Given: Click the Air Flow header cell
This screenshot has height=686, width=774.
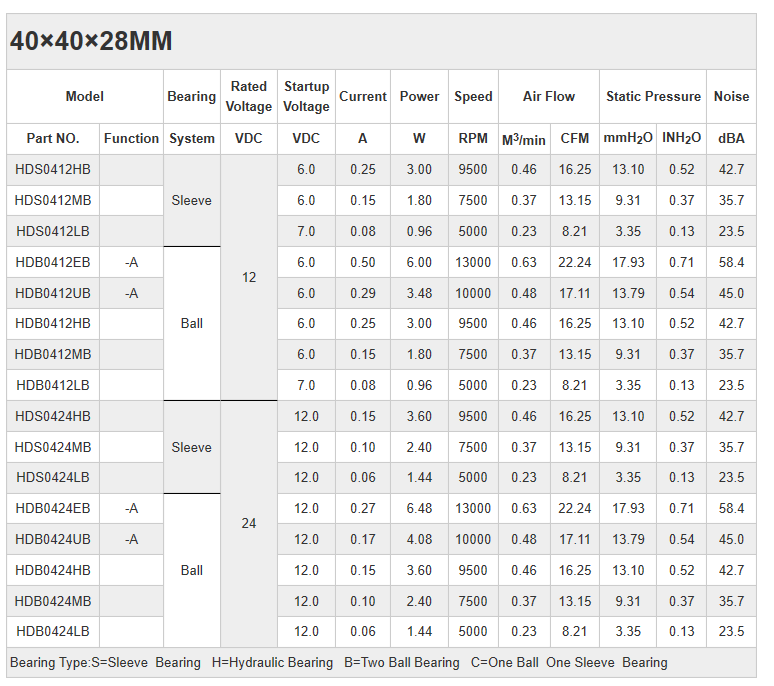Looking at the screenshot, I should click(x=549, y=97).
